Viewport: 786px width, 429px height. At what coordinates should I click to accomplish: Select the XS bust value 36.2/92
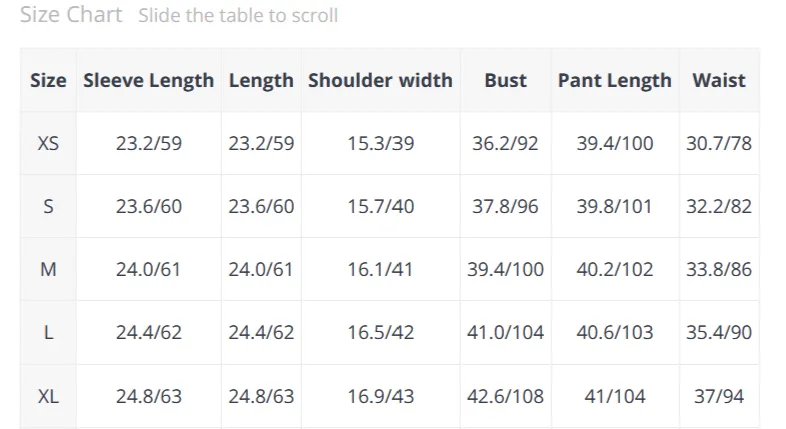[x=505, y=143]
